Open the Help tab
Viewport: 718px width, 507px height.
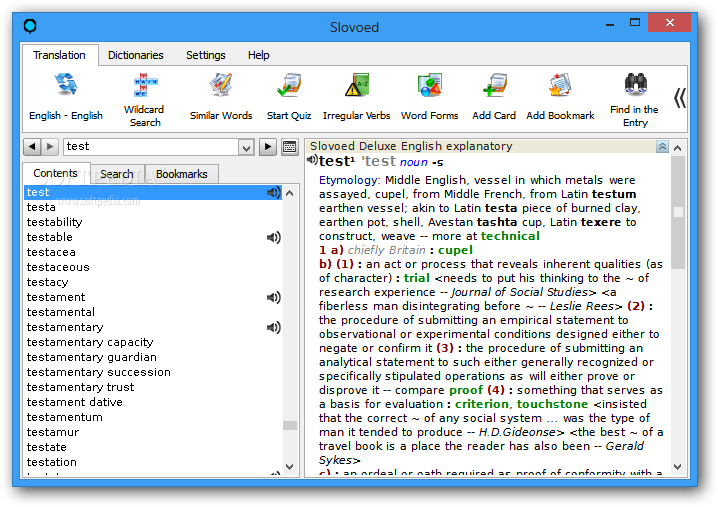tap(259, 55)
